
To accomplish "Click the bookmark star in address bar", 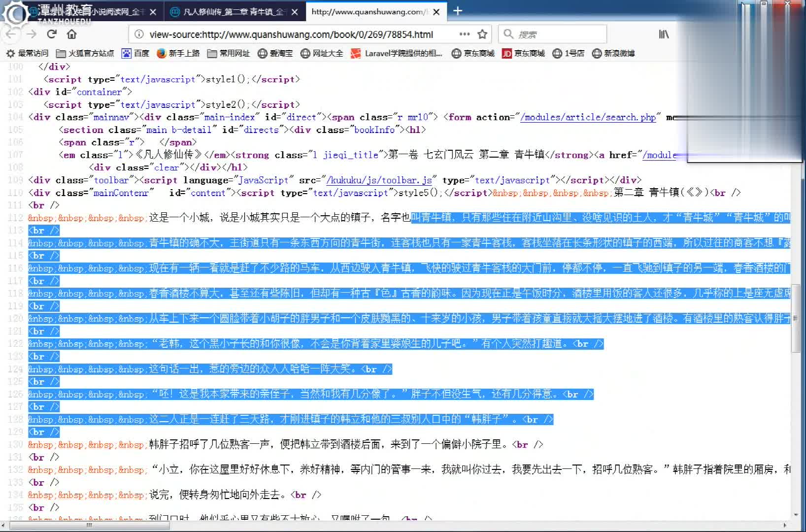I will (483, 34).
